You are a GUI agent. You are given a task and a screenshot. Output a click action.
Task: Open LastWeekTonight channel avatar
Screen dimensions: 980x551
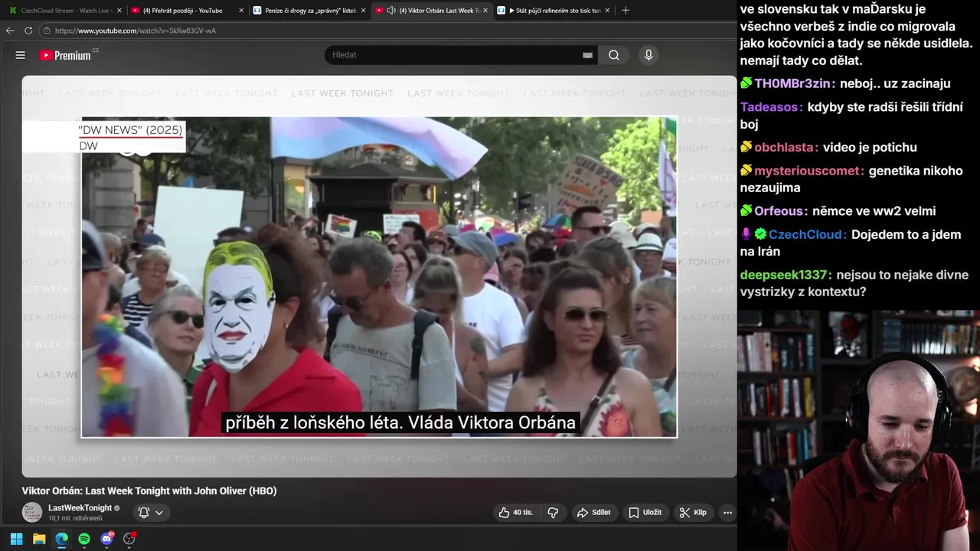32,513
